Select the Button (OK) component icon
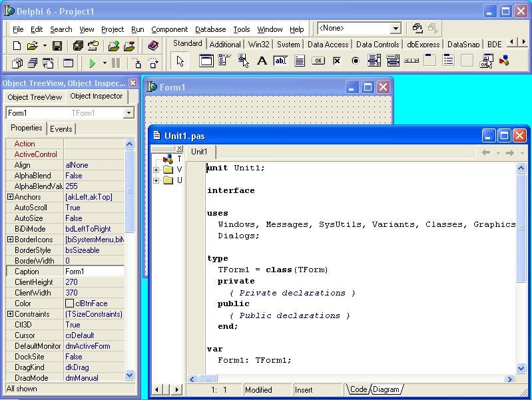 point(318,61)
